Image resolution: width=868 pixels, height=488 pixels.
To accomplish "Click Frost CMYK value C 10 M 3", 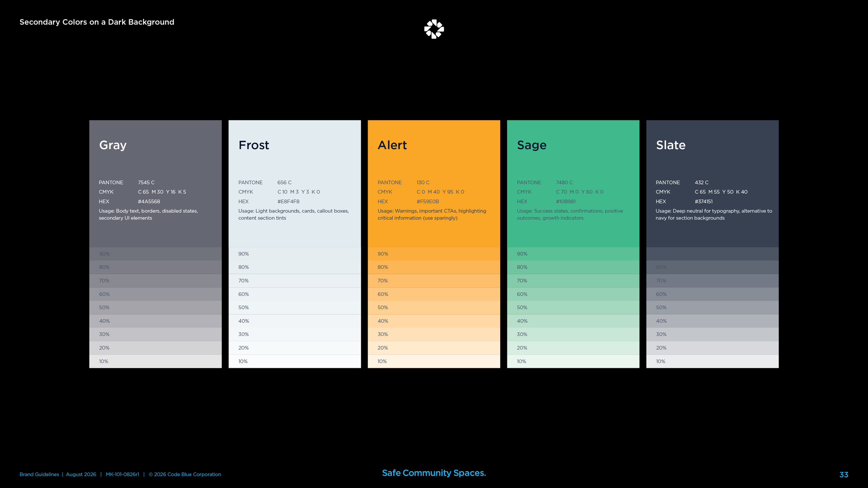I will (x=288, y=192).
